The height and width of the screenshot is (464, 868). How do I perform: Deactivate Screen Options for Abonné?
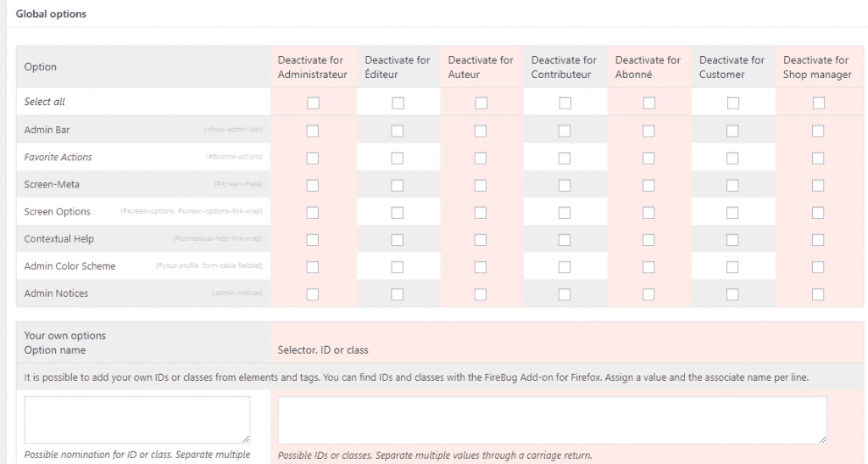click(648, 212)
